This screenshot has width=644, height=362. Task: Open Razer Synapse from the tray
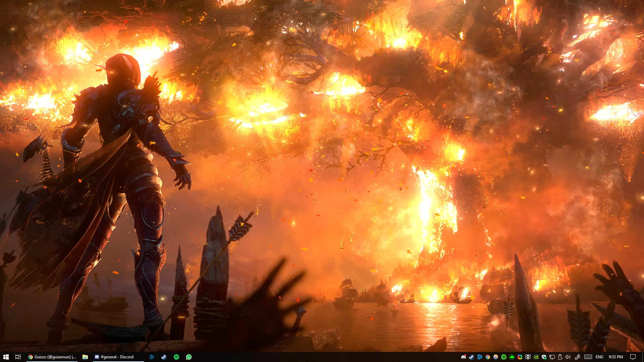click(x=504, y=357)
